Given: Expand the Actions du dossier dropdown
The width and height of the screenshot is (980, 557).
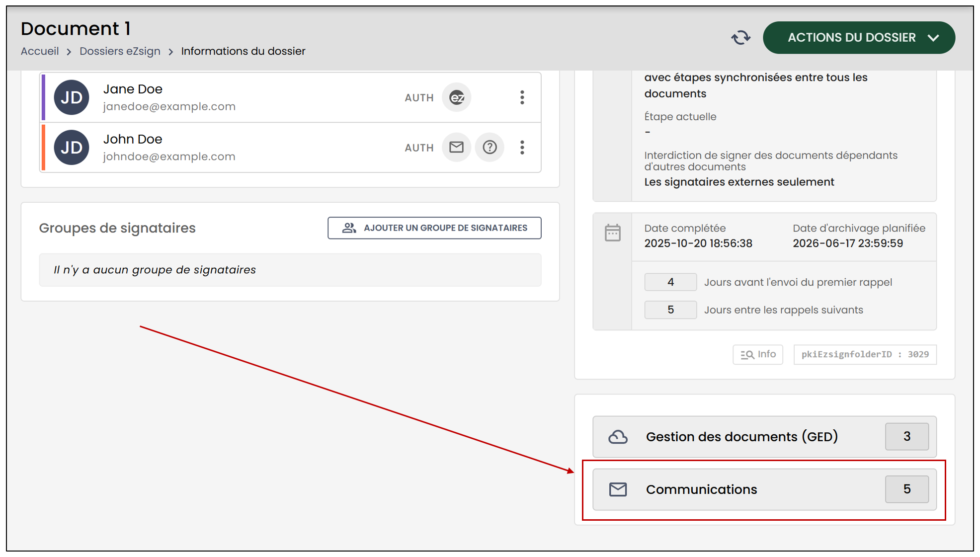Looking at the screenshot, I should tap(859, 38).
